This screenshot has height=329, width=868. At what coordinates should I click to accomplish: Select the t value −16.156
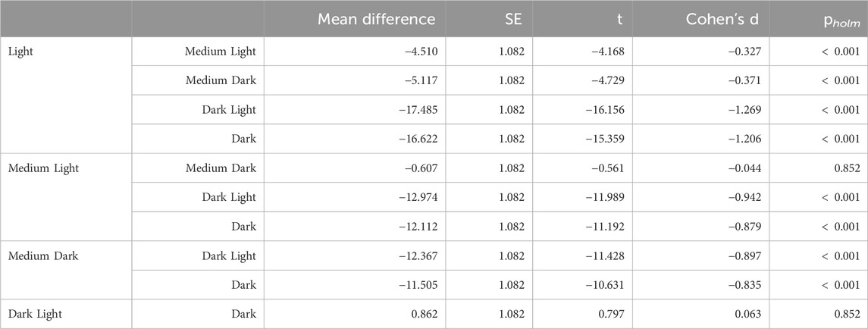pyautogui.click(x=606, y=110)
